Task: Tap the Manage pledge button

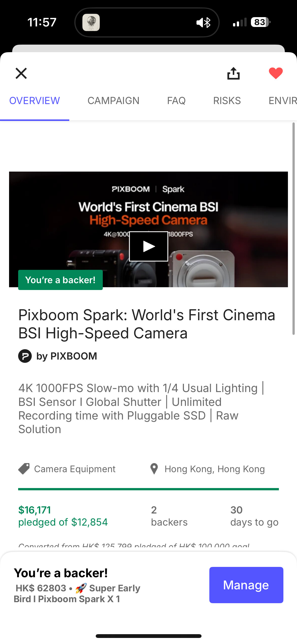Action: [x=246, y=585]
